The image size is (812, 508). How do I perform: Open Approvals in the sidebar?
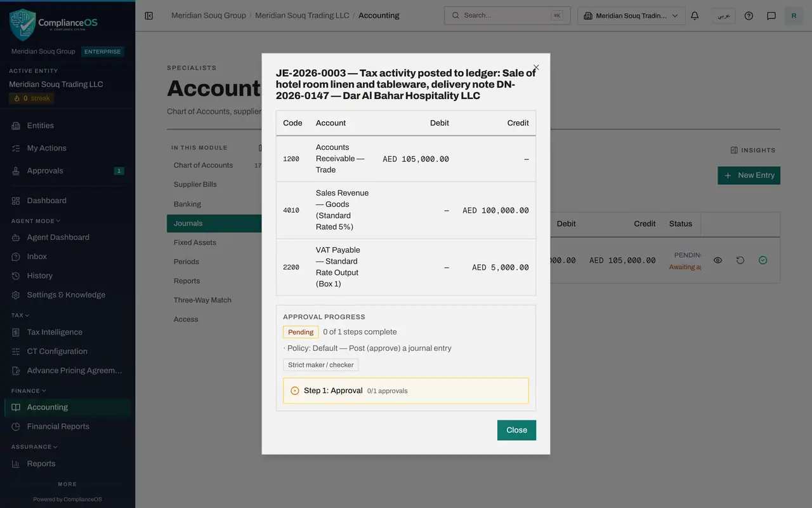point(67,171)
